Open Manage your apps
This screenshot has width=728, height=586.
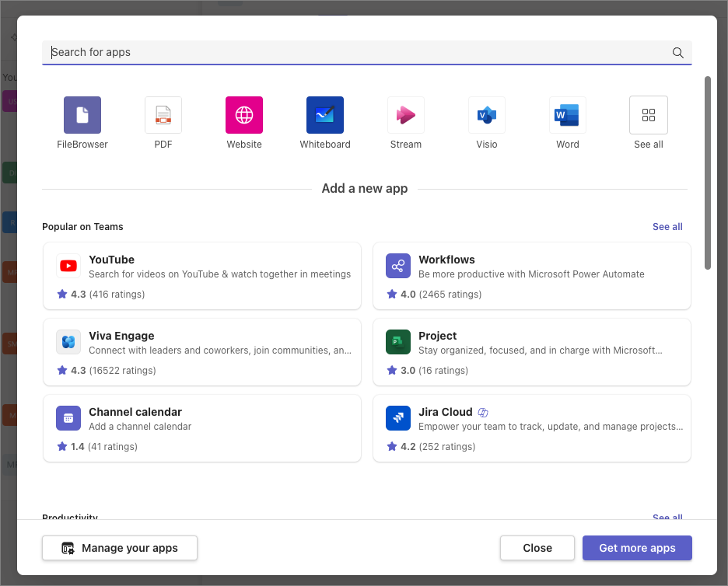[119, 548]
